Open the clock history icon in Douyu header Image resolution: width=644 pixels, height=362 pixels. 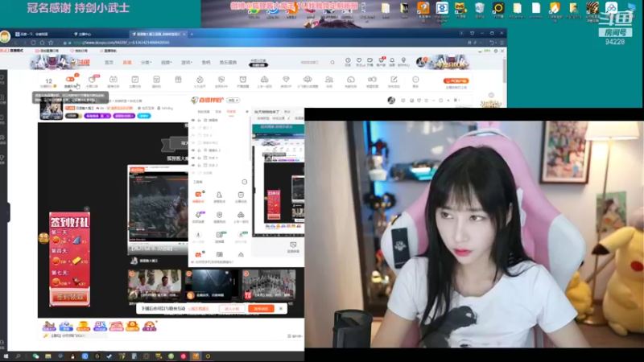click(348, 61)
